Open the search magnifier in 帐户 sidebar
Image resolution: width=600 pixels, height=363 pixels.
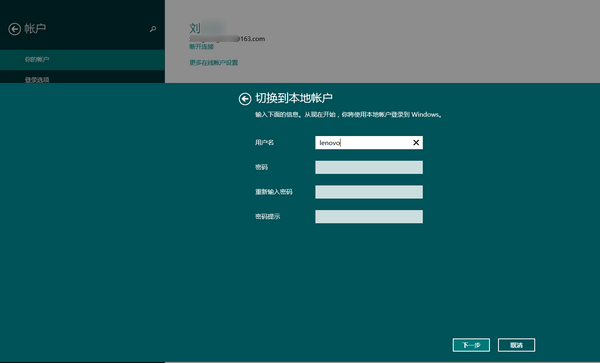click(153, 29)
